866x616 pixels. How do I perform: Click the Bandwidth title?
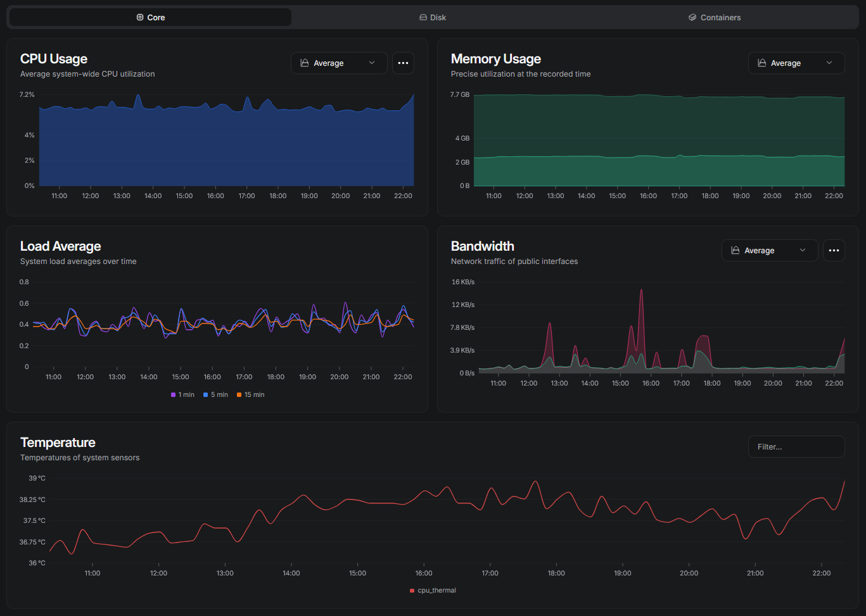pyautogui.click(x=483, y=246)
